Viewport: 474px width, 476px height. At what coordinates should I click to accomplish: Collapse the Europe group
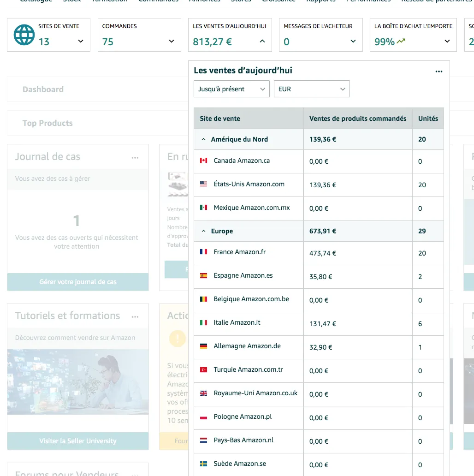coord(204,231)
